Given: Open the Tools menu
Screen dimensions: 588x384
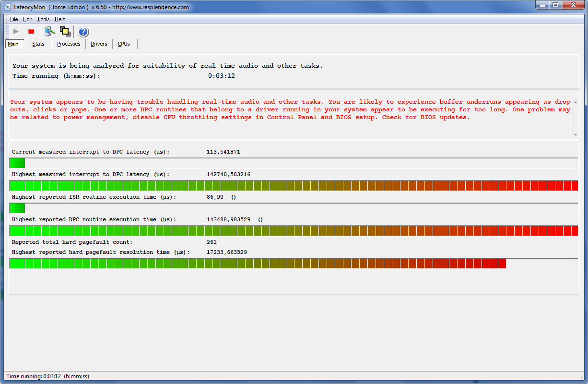Looking at the screenshot, I should [43, 19].
